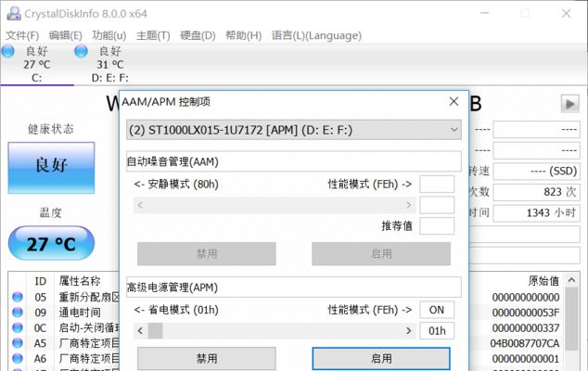This screenshot has height=371, width=588.
Task: Click raw value 00000000053F
Action: tap(525, 313)
